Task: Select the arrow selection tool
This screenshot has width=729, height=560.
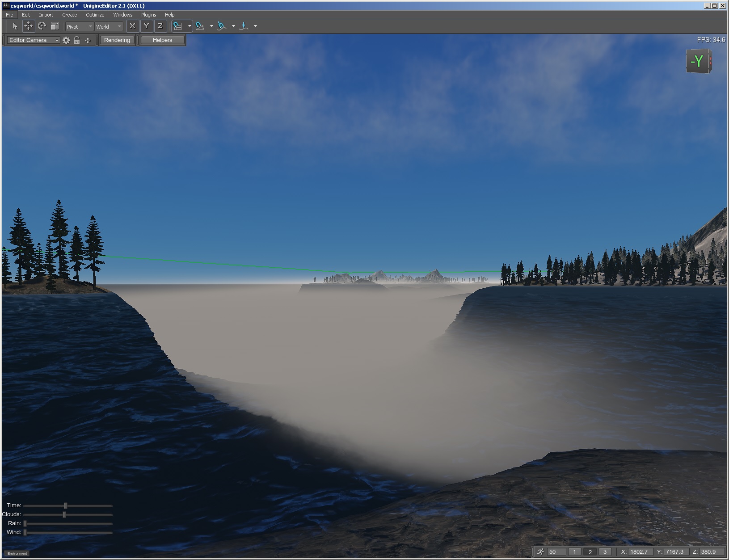Action: click(x=15, y=26)
